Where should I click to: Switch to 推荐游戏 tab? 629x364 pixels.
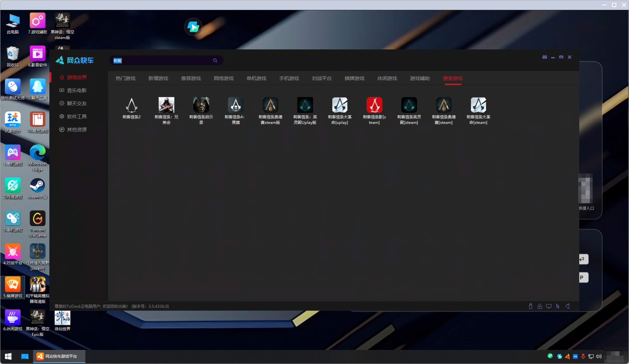(x=191, y=78)
